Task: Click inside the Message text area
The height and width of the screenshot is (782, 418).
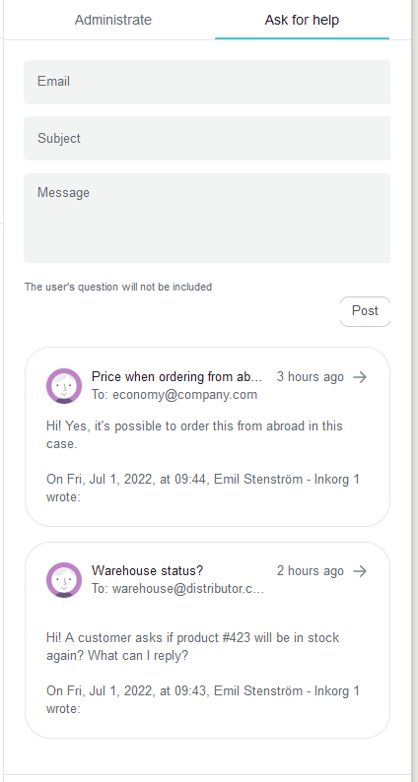Action: tap(207, 218)
